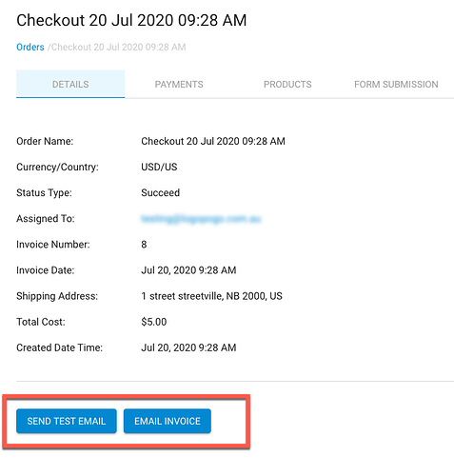This screenshot has width=454, height=476.
Task: Select the FORM SUBMISSION tab
Action: tap(396, 84)
